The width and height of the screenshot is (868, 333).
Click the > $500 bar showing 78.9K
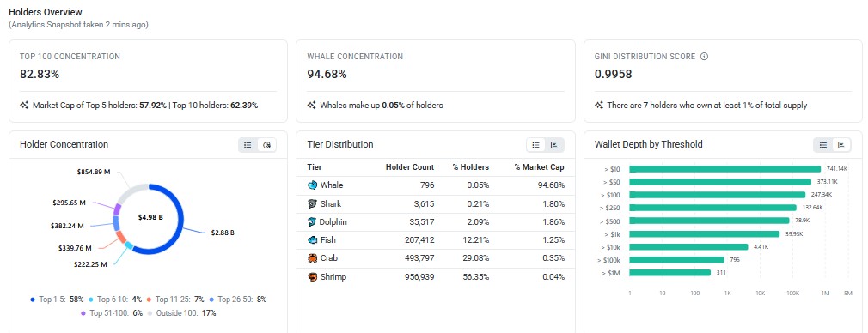(709, 221)
